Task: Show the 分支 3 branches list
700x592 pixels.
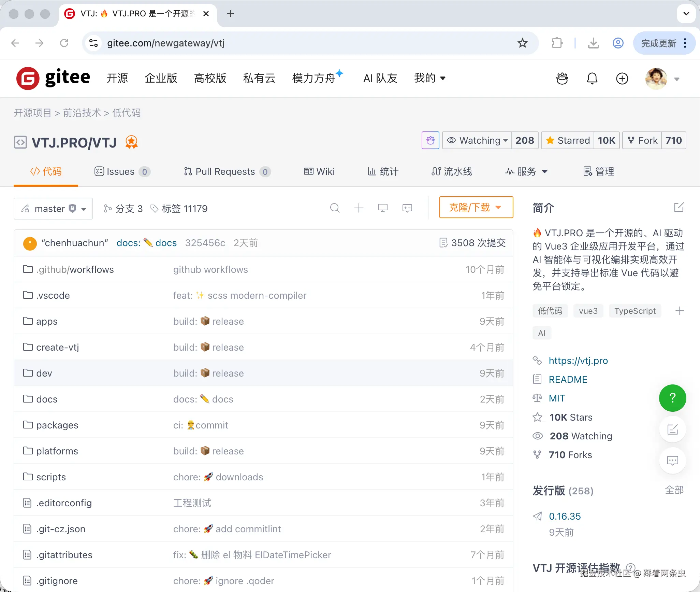Action: pyautogui.click(x=123, y=209)
